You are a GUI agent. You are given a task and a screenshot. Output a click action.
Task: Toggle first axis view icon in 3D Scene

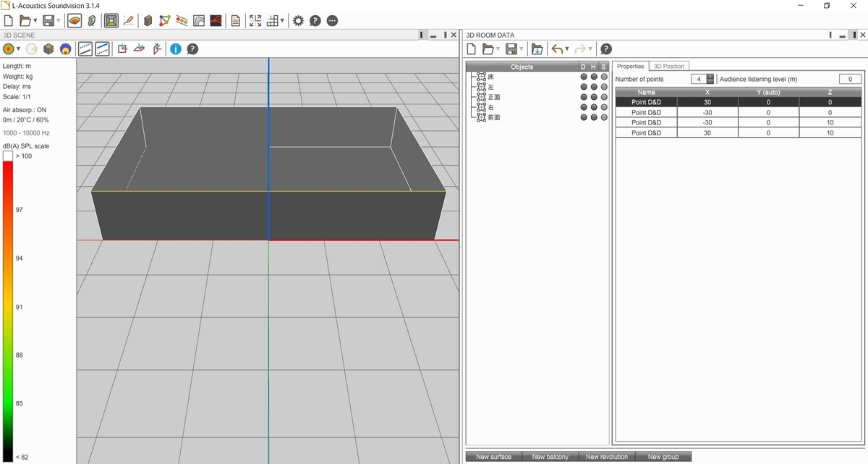click(x=122, y=49)
